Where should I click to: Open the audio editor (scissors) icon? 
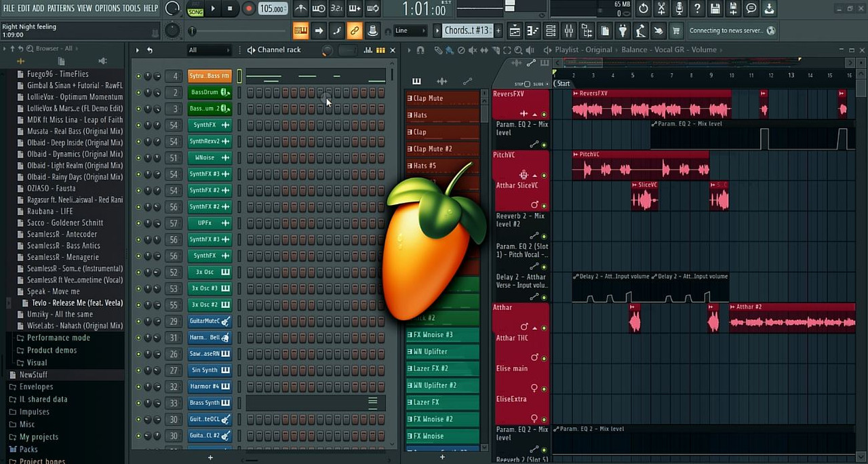[x=661, y=9]
